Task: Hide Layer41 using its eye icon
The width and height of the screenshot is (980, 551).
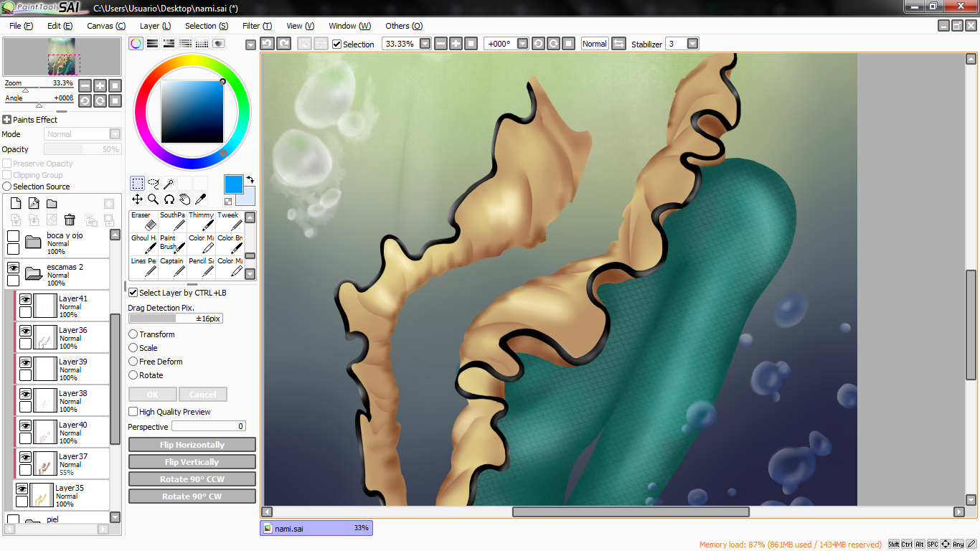Action: [x=25, y=299]
